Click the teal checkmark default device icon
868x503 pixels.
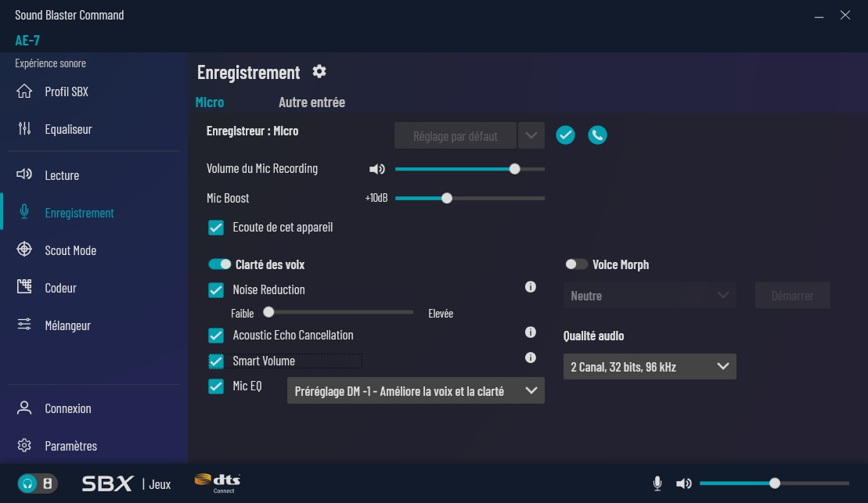[x=565, y=135]
